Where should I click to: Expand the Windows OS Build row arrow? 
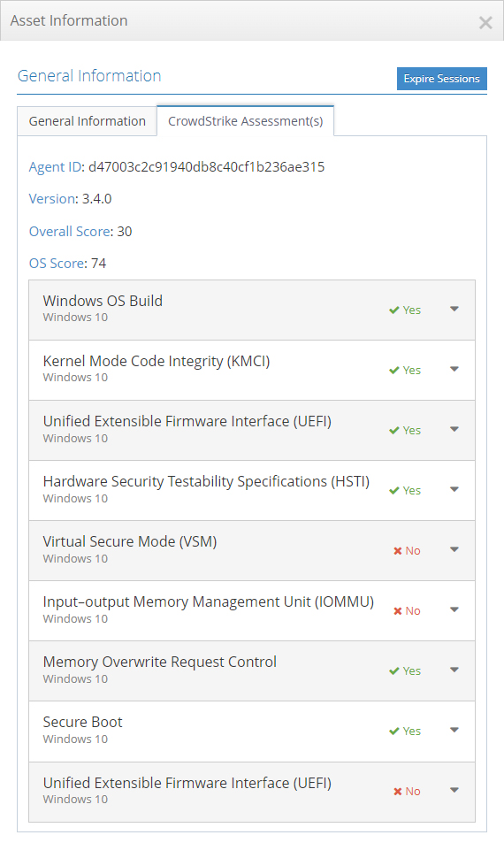[x=454, y=310]
